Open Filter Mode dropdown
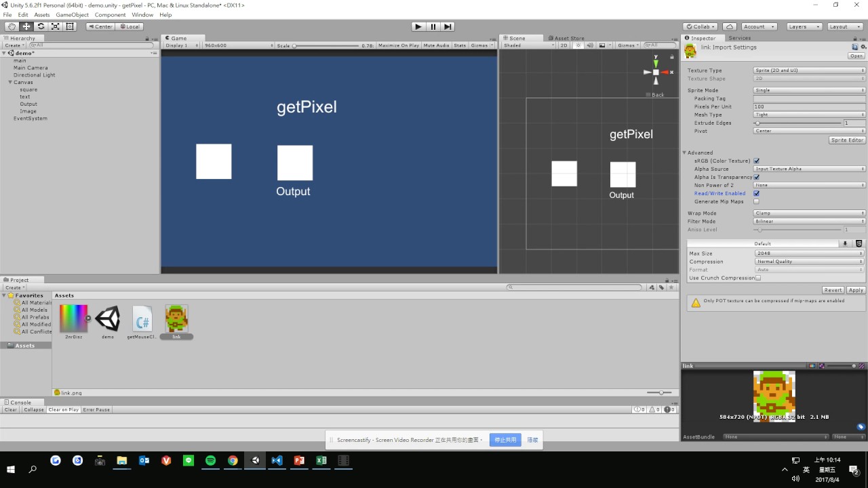868x488 pixels. pos(810,221)
